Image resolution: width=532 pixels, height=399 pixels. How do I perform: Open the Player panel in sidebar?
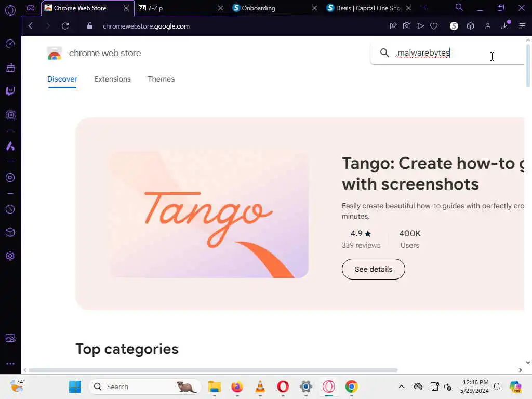point(10,178)
